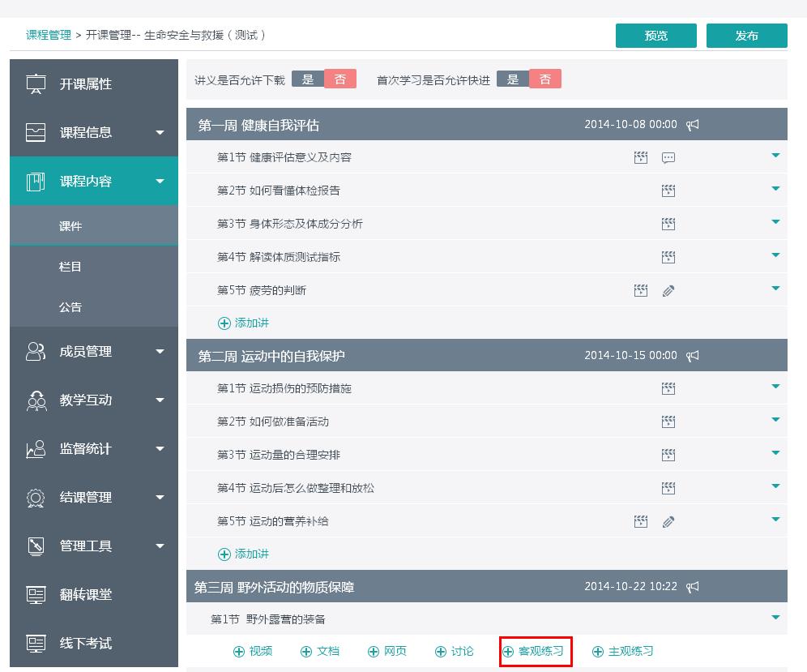Add a 客观练习 to the section
The image size is (807, 672).
point(534,651)
